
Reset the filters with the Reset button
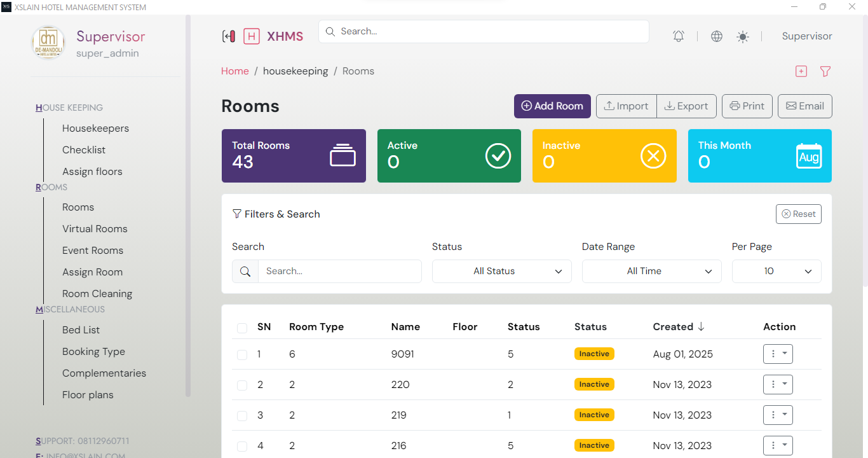798,214
